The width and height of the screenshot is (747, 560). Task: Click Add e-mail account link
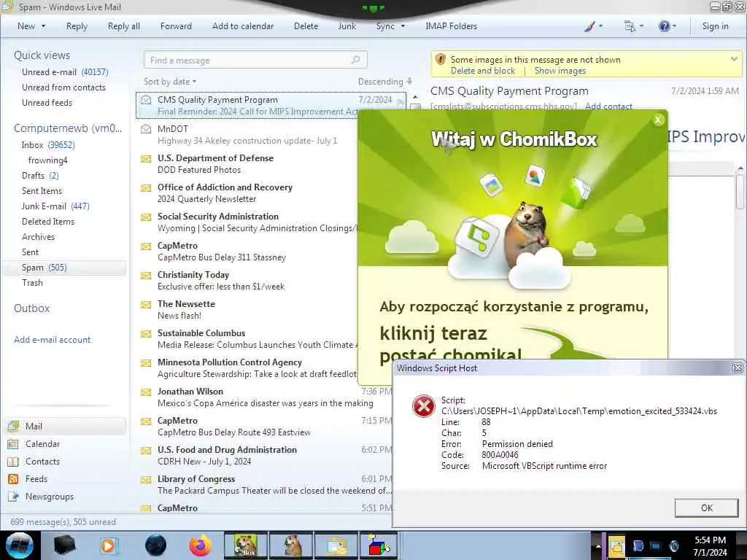pyautogui.click(x=53, y=340)
